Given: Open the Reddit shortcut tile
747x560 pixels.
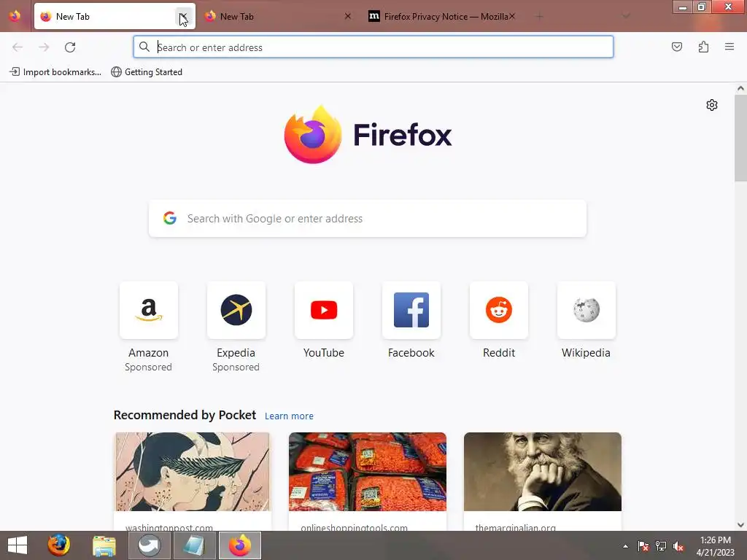Looking at the screenshot, I should [x=499, y=310].
